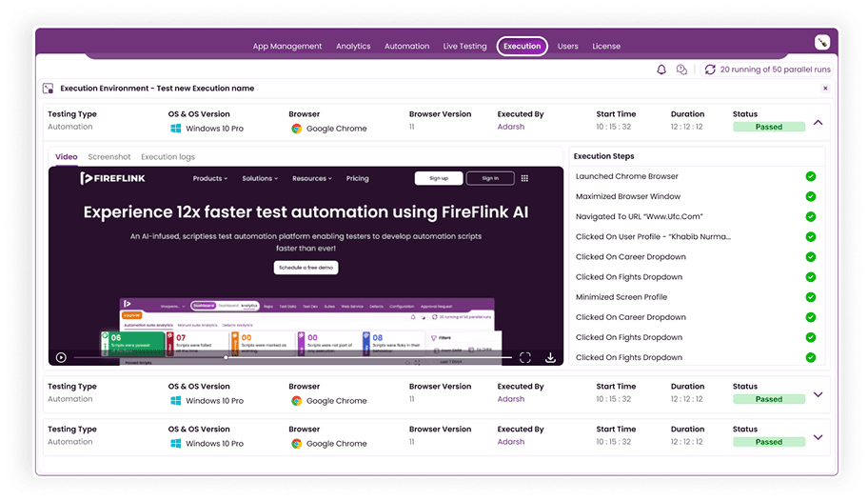Expand the third execution row
Image resolution: width=868 pixels, height=501 pixels.
point(818,437)
